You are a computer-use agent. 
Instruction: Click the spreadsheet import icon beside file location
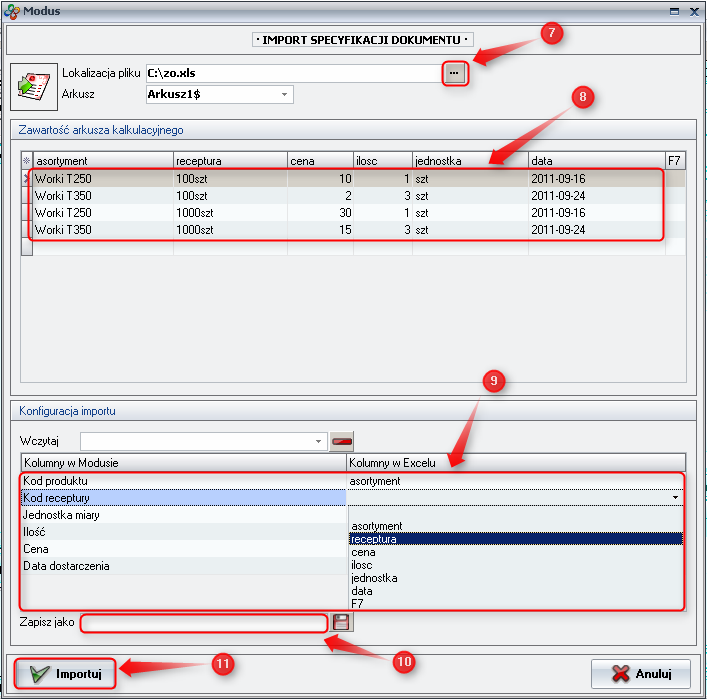pos(33,85)
